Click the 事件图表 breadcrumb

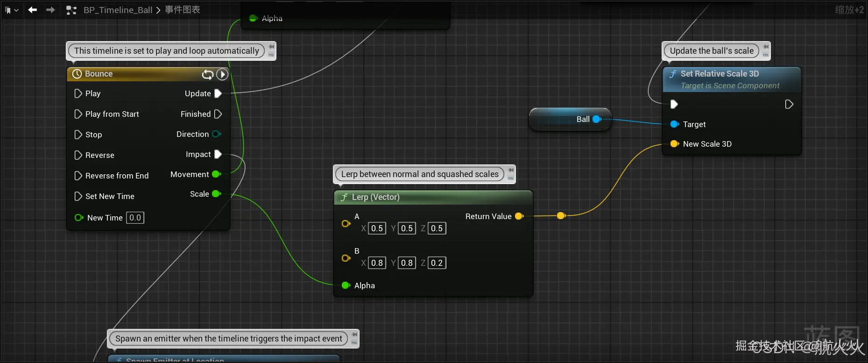[x=183, y=10]
